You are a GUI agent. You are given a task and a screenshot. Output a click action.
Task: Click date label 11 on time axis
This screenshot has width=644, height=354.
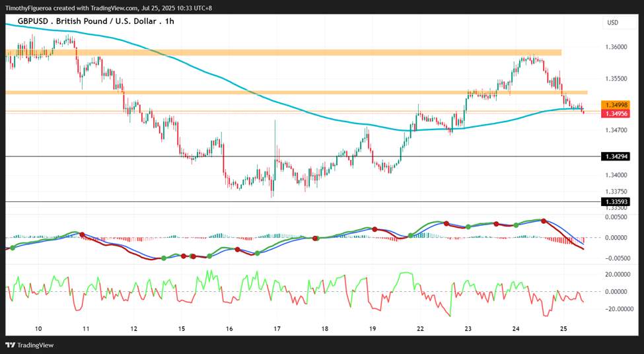(x=87, y=329)
